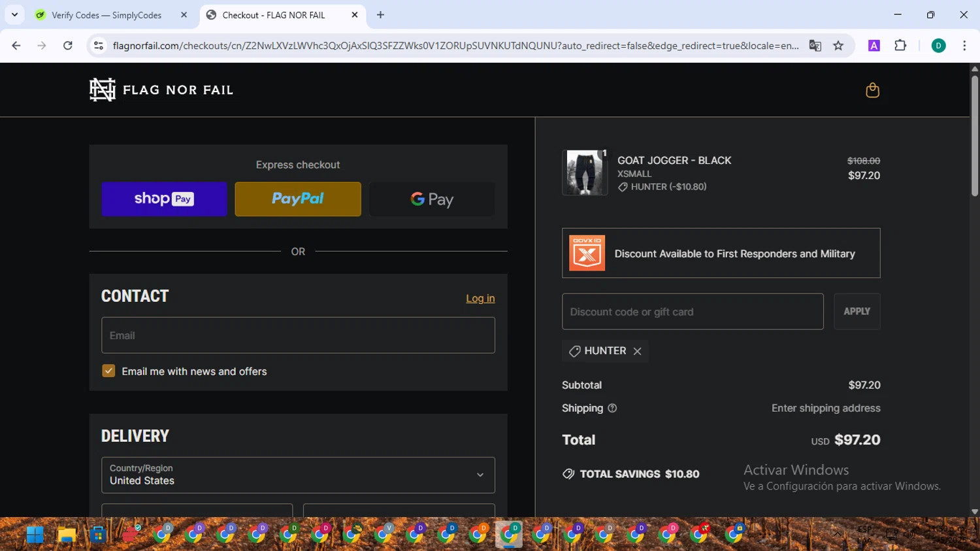Open File Explorer from taskbar
980x551 pixels.
(x=67, y=535)
